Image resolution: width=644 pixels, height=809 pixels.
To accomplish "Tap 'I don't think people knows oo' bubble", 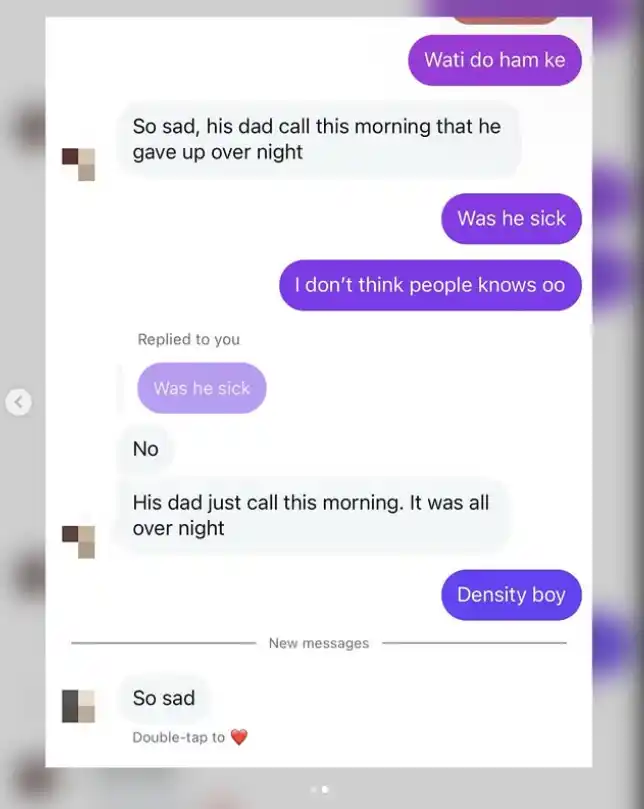I will pos(430,285).
